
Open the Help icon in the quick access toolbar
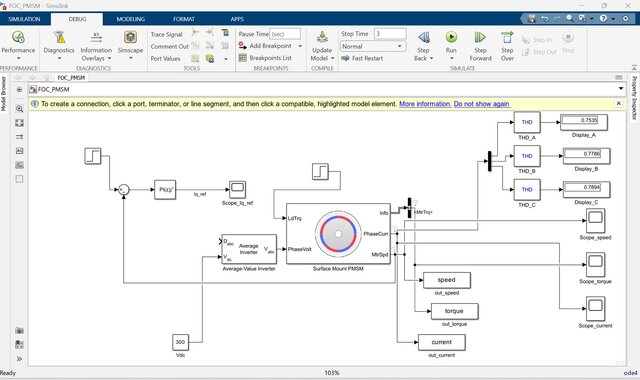pyautogui.click(x=603, y=19)
